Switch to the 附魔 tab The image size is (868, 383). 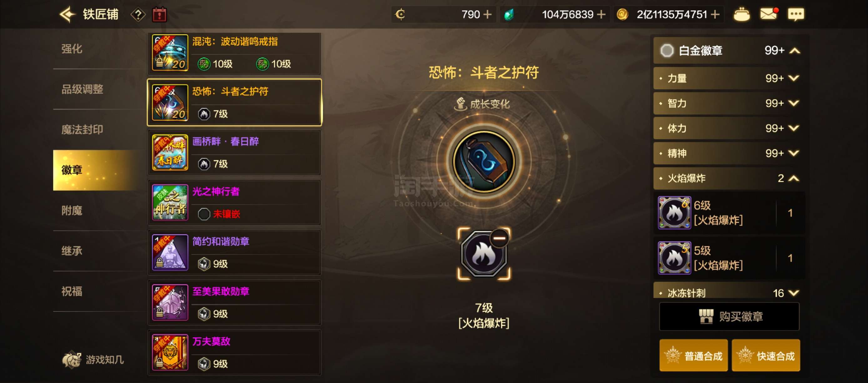click(x=72, y=211)
